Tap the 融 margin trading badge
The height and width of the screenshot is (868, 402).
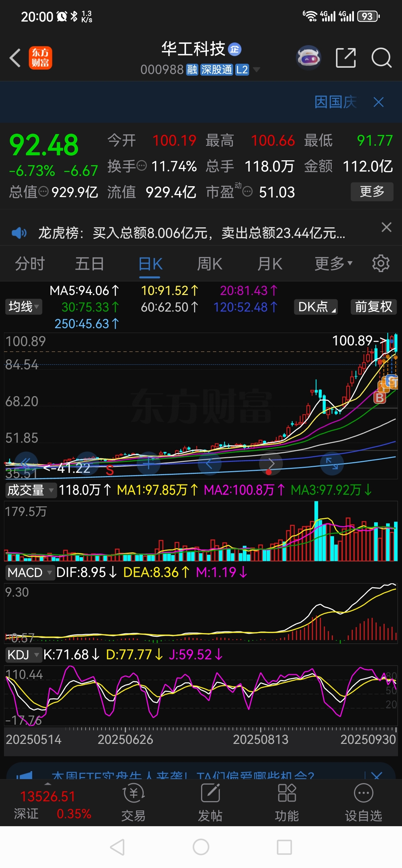click(192, 70)
